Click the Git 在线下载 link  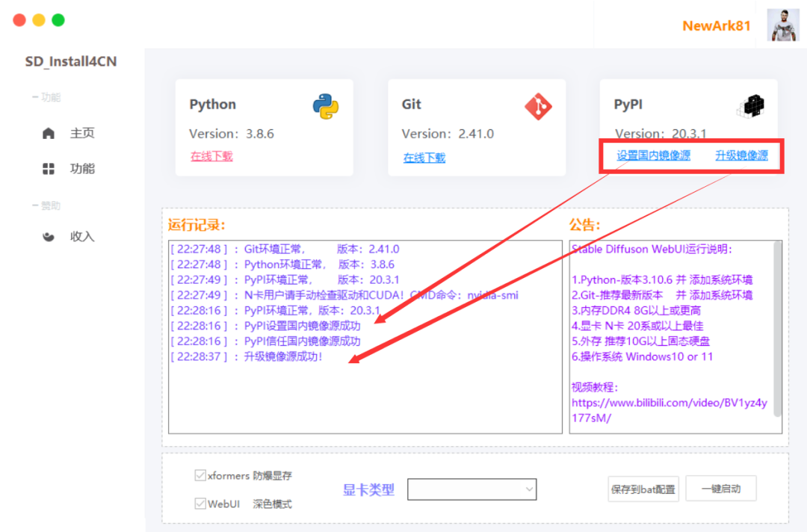point(424,158)
